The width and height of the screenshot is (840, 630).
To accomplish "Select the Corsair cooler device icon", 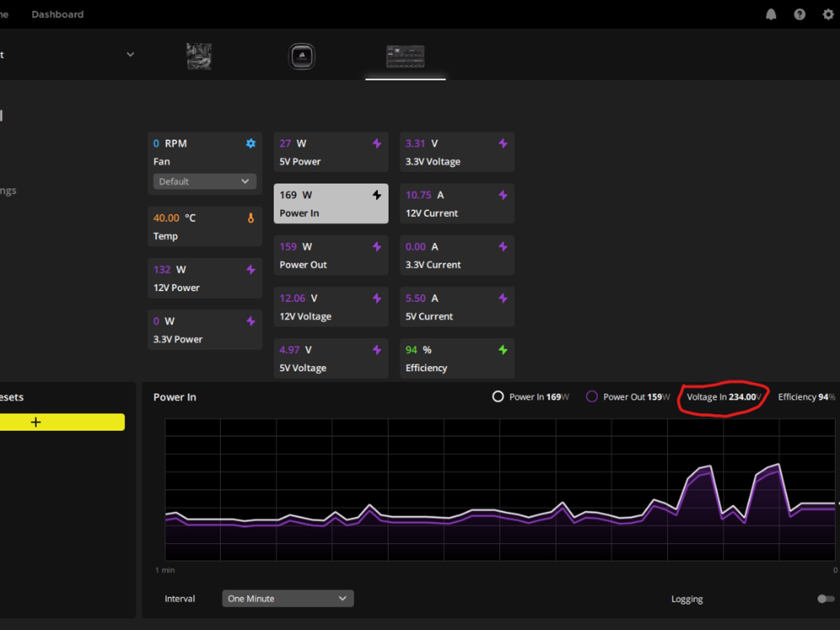I will coord(302,56).
